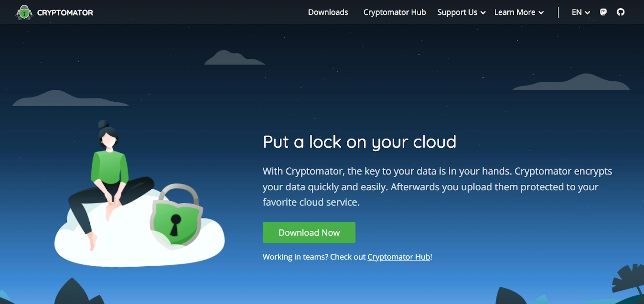644x304 pixels.
Task: Follow the Cryptomator Hub link below the button
Action: pyautogui.click(x=399, y=257)
